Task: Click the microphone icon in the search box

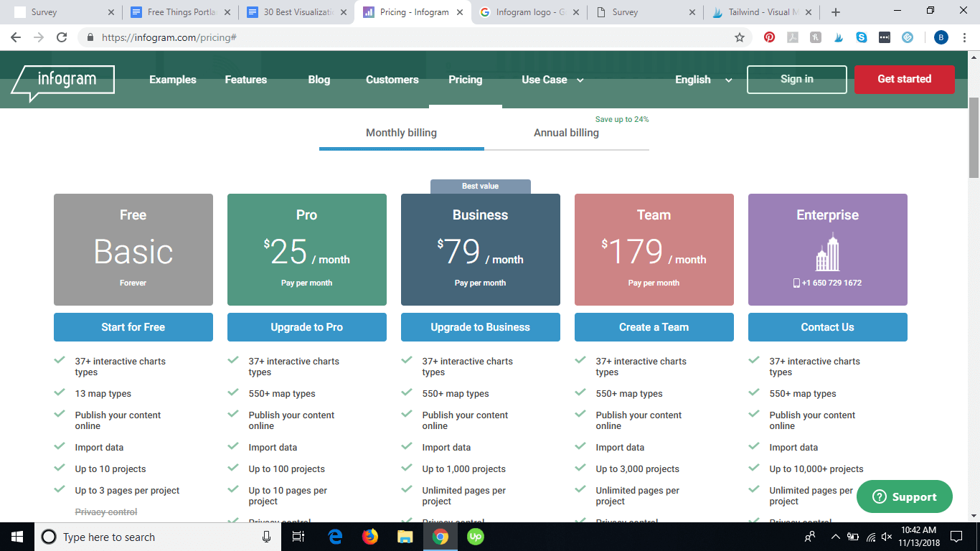Action: [x=265, y=537]
